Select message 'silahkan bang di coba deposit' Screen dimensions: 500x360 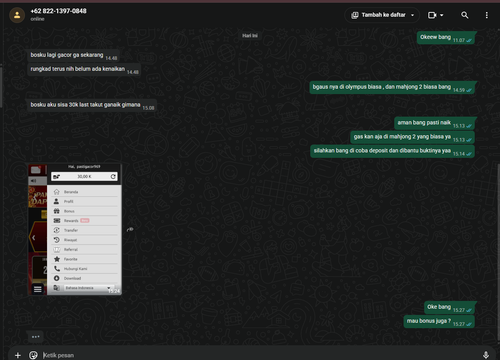[392, 151]
